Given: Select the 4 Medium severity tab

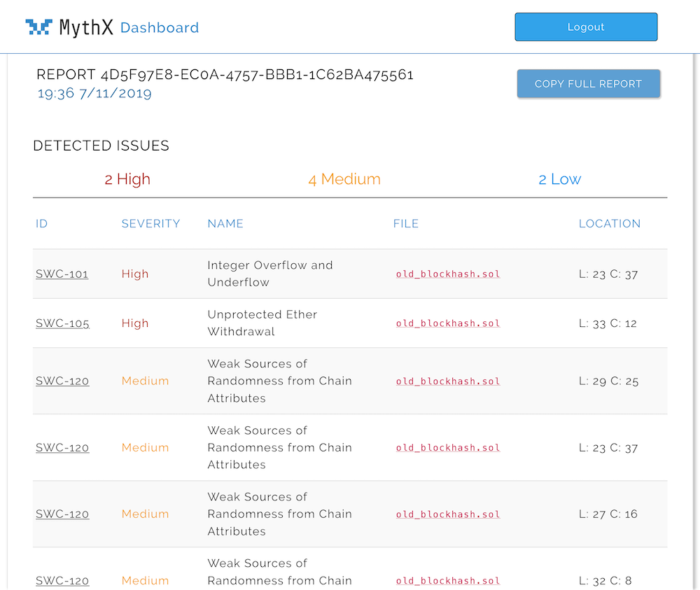Looking at the screenshot, I should [x=344, y=179].
